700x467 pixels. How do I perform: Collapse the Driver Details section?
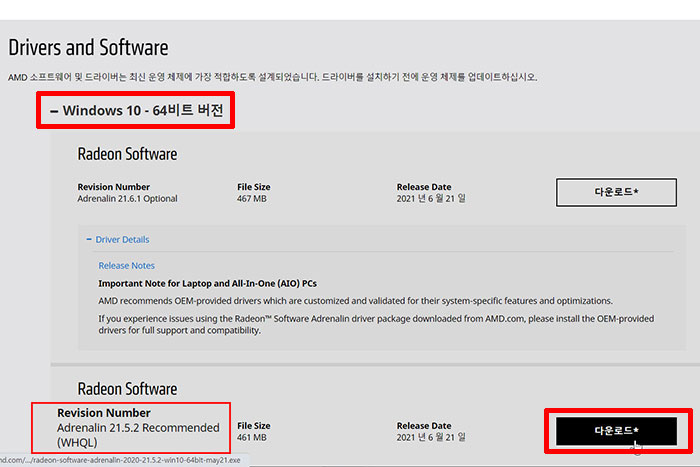(x=118, y=240)
